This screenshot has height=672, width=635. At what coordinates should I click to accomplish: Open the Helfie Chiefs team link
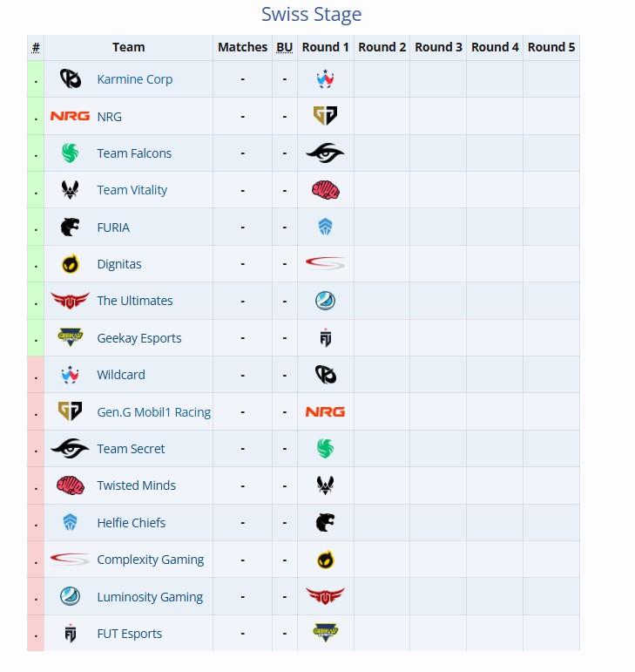[131, 523]
